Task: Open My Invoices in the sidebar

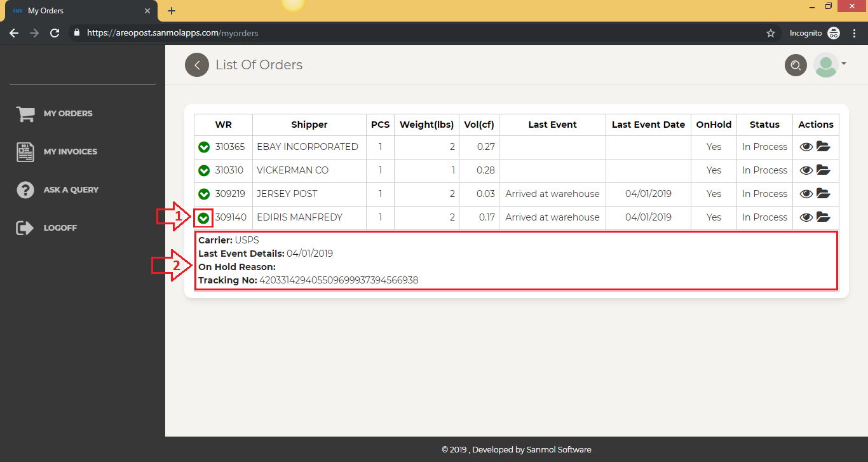Action: [71, 151]
